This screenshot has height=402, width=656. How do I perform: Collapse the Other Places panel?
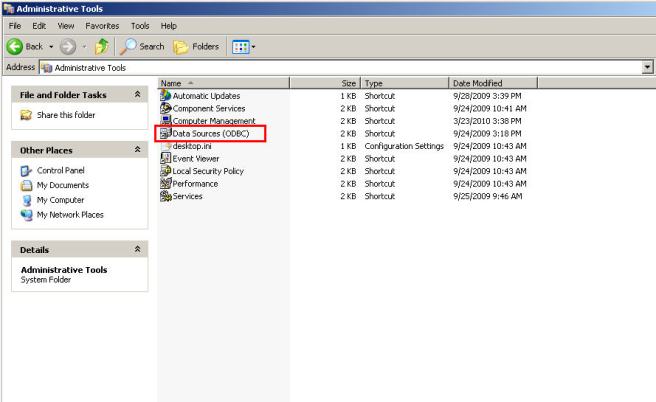point(136,148)
